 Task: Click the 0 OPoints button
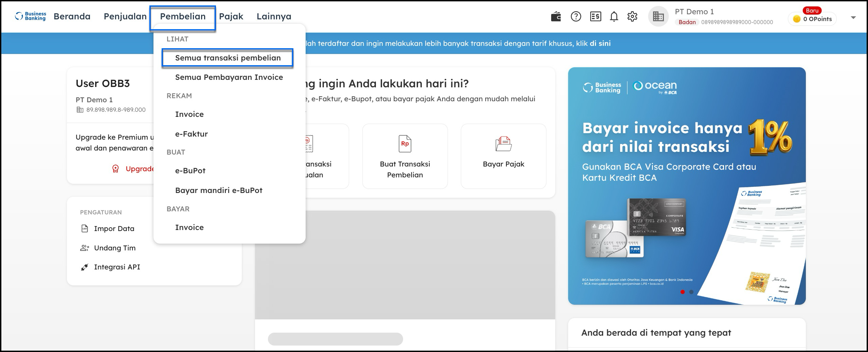click(812, 19)
